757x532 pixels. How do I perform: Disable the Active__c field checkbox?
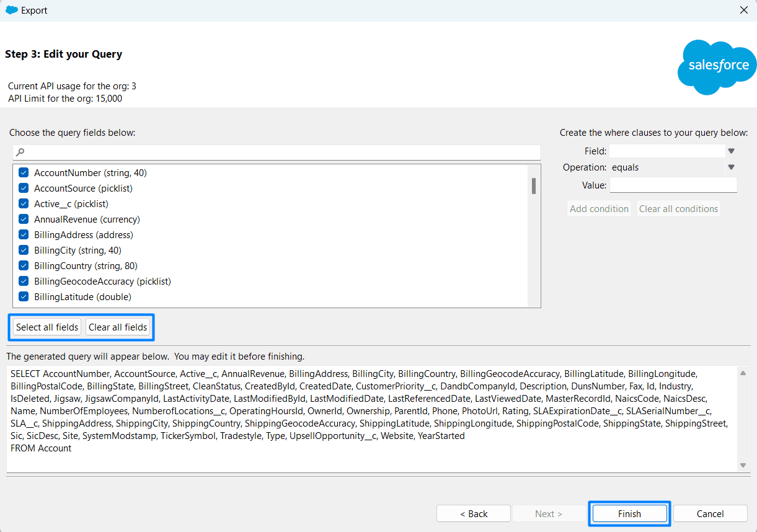(24, 203)
